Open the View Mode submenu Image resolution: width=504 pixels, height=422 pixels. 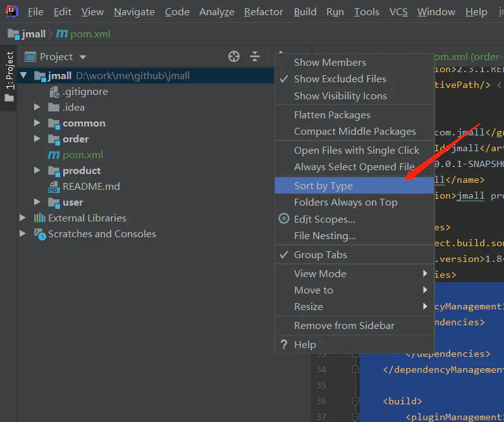coord(320,274)
